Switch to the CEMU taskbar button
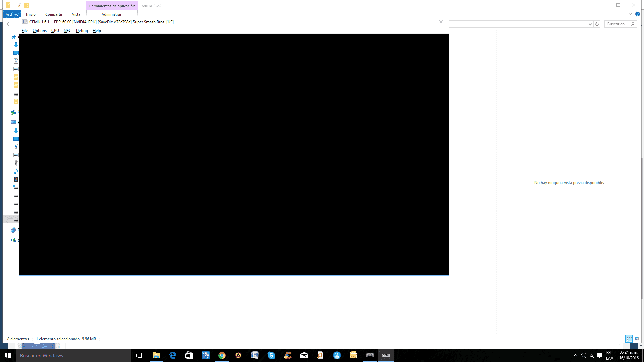The height and width of the screenshot is (362, 644). (x=386, y=355)
